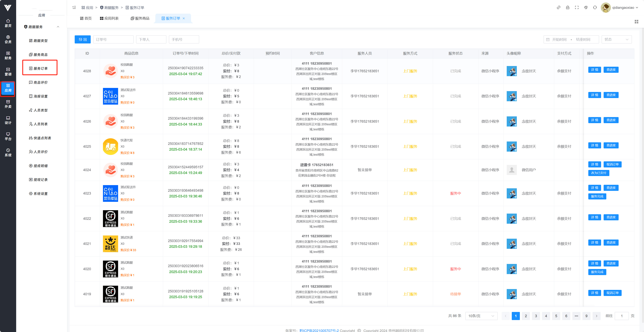The width and height of the screenshot is (644, 332).
Task: Open the 会员 section in left rail
Action: (8, 39)
